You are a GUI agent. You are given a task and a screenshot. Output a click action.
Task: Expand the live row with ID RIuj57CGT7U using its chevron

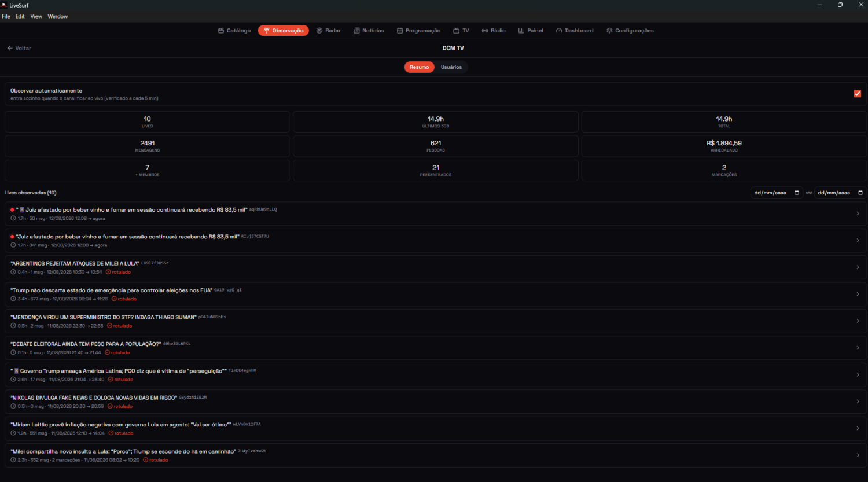coord(858,241)
